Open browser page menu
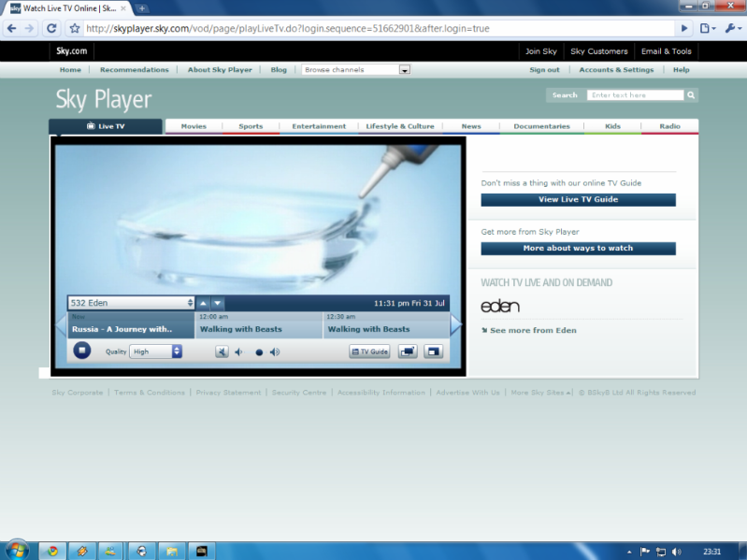Screen dimensions: 747x560 (708, 29)
